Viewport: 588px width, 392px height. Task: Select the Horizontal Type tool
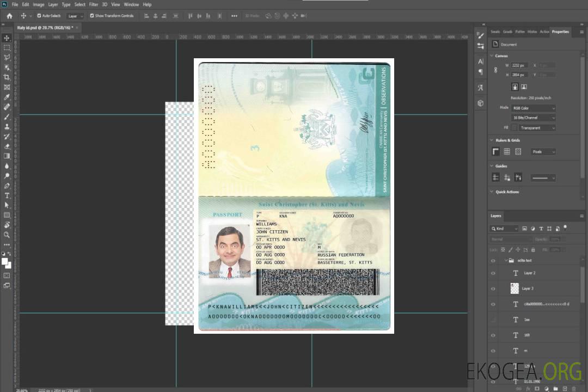tap(7, 195)
